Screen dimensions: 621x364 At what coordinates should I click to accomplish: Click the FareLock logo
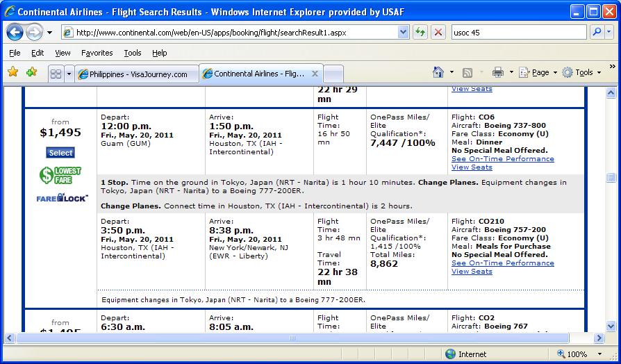[63, 198]
